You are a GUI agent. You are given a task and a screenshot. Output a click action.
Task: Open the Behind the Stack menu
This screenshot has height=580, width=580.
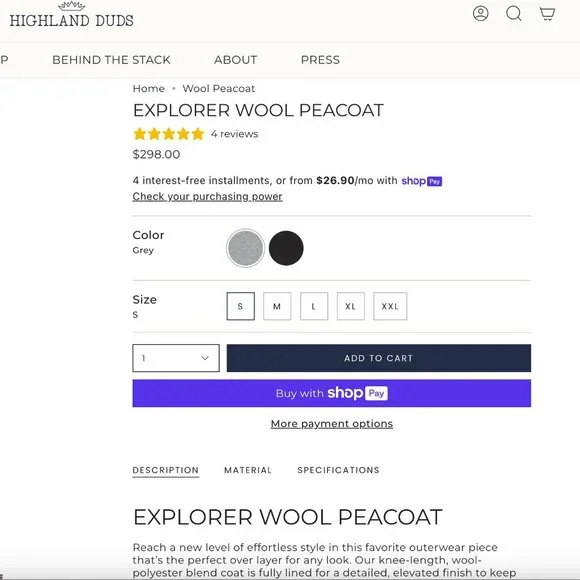111,60
